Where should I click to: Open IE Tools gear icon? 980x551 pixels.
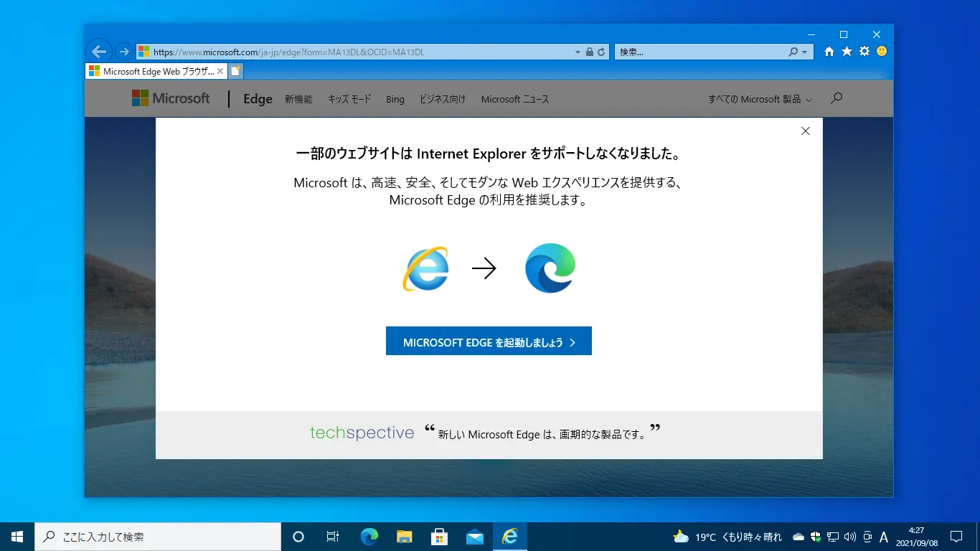click(x=864, y=52)
